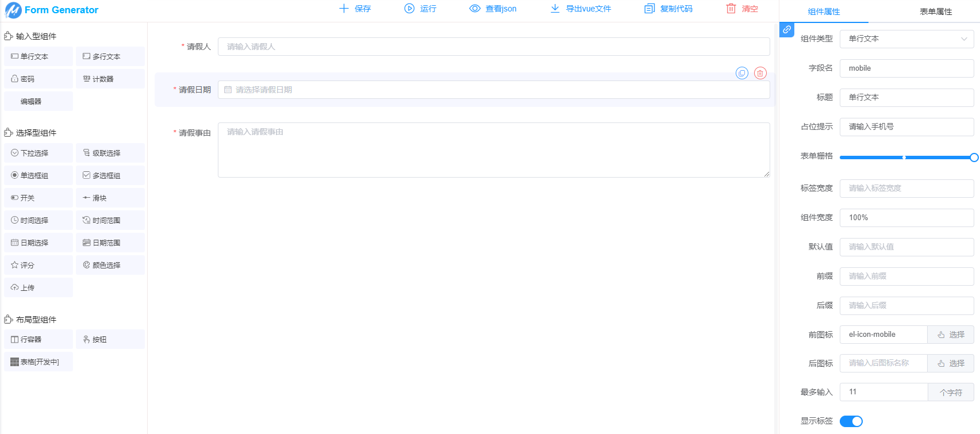Toggle the 显示标签 switch off
This screenshot has width=980, height=434.
pos(851,421)
